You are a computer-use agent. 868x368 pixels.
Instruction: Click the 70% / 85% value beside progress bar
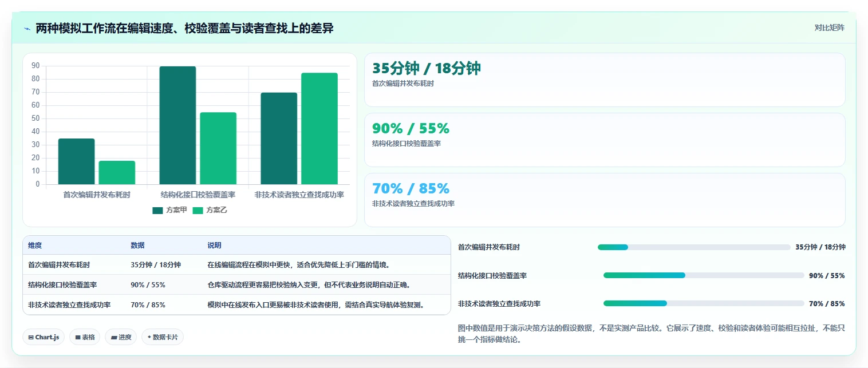pos(827,303)
